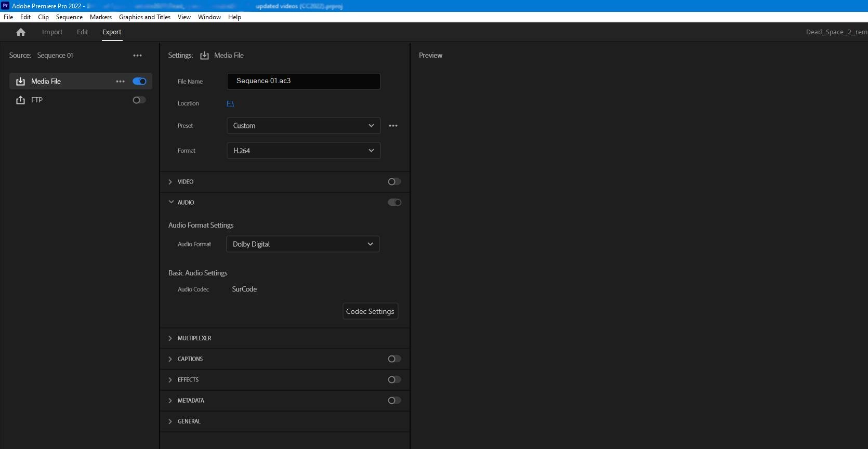Open Audio Format dropdown showing Dolby Digital

click(303, 244)
